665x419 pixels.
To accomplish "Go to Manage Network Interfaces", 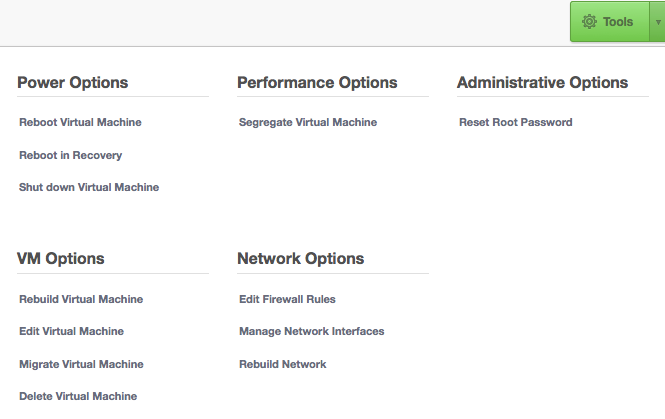I will tap(312, 331).
